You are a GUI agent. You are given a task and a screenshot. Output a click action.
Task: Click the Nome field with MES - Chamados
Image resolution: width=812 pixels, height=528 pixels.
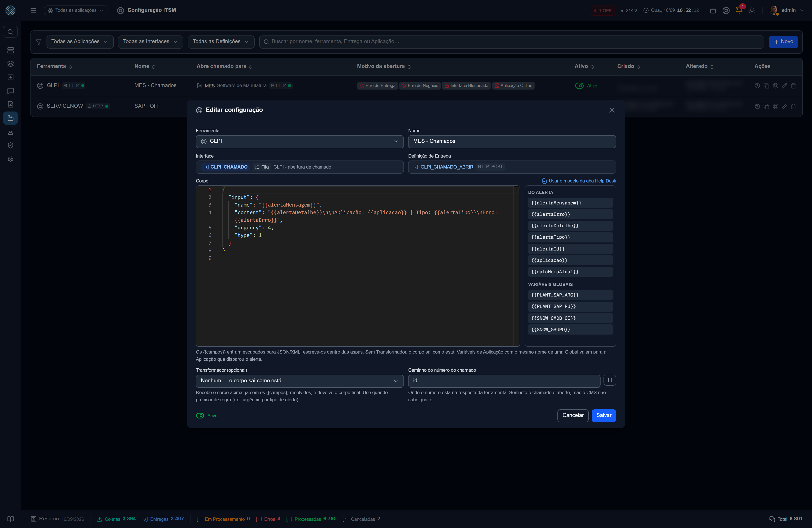click(512, 142)
